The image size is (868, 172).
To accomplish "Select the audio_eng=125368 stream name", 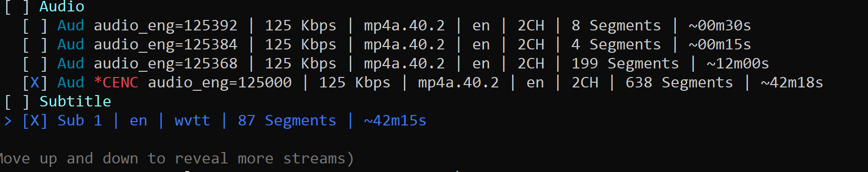I will tap(166, 64).
